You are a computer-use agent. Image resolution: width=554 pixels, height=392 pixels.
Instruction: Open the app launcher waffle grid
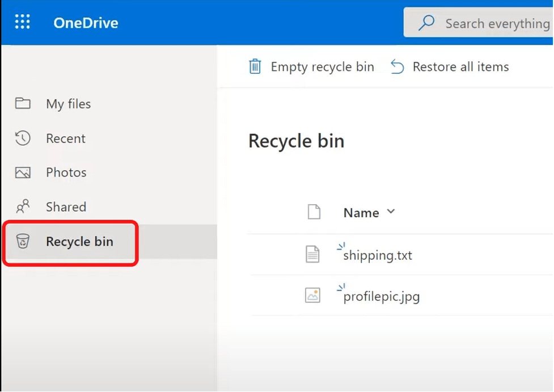click(22, 22)
